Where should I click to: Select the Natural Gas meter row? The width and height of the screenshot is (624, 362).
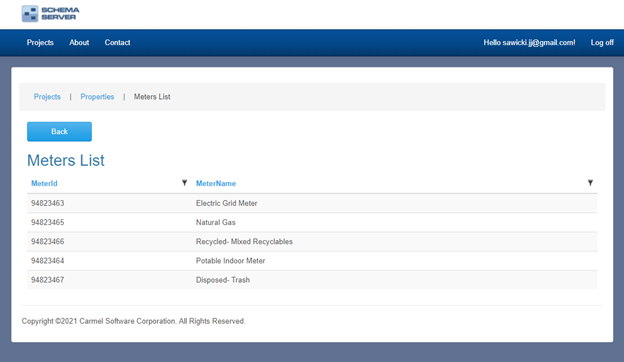(x=312, y=222)
